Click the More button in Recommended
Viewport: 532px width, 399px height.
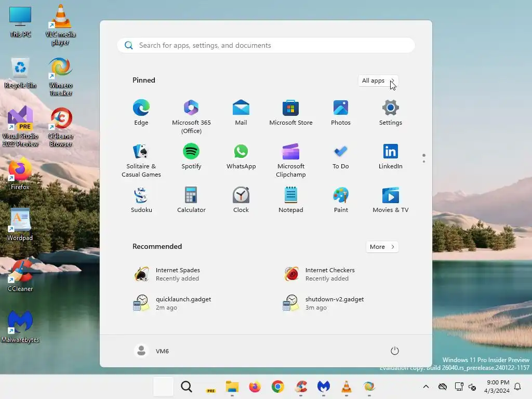(x=382, y=247)
